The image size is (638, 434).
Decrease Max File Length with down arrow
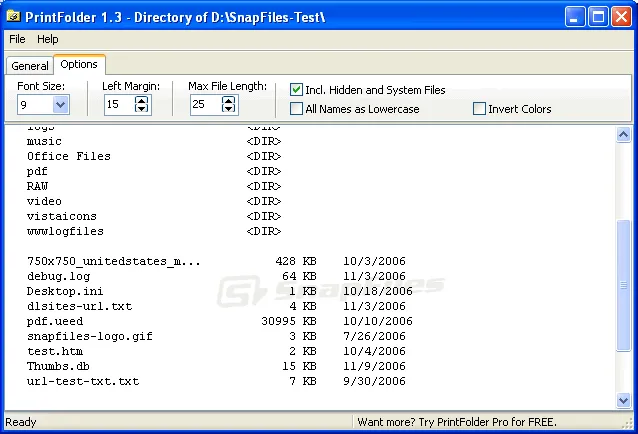(x=228, y=109)
